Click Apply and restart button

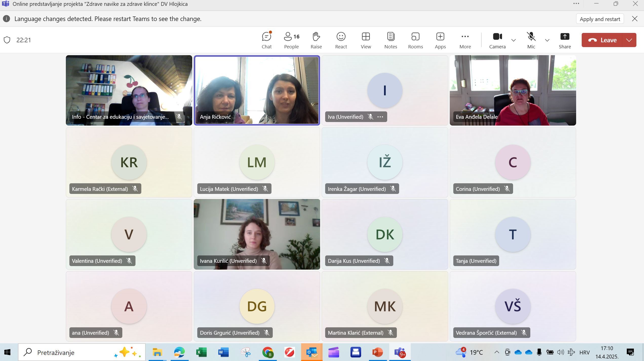[600, 19]
